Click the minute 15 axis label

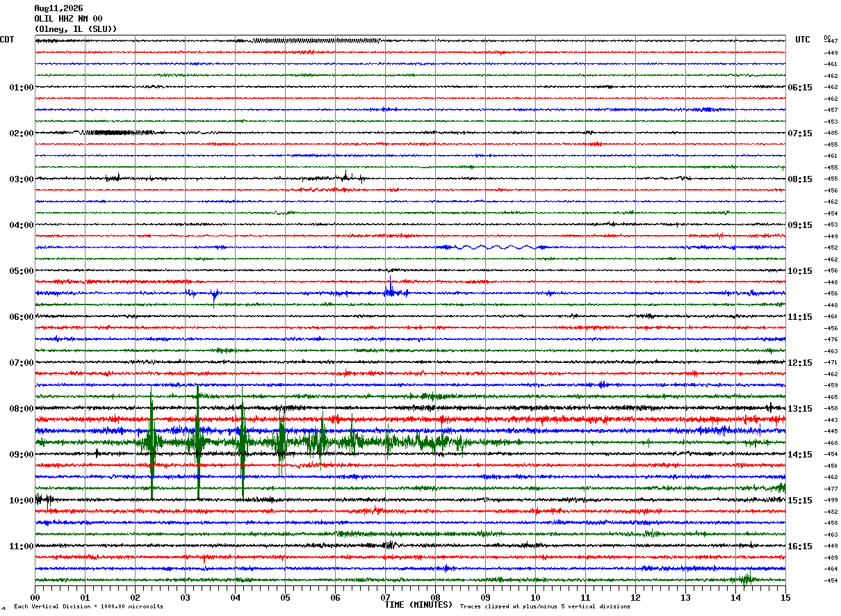point(785,597)
